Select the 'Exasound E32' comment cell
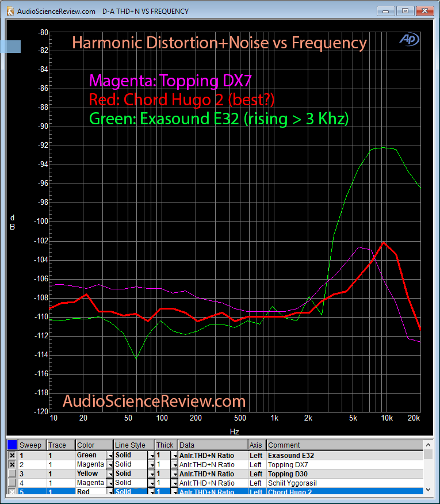Viewport: 440px width, 504px height. (x=345, y=456)
